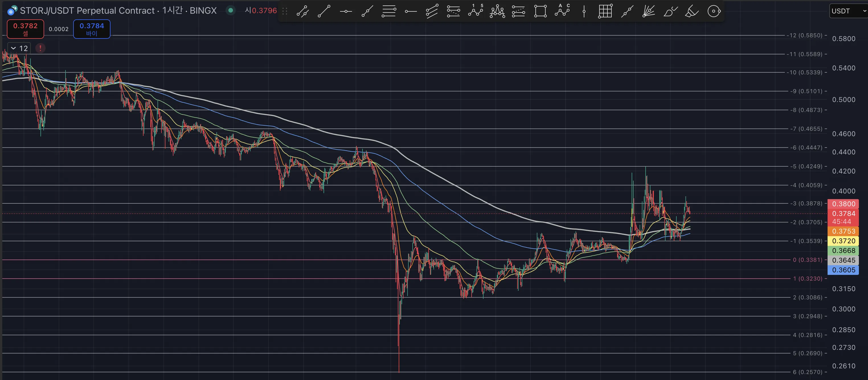Viewport: 868px width, 380px height.
Task: Select the 2 (0.3086) level label
Action: pos(807,297)
